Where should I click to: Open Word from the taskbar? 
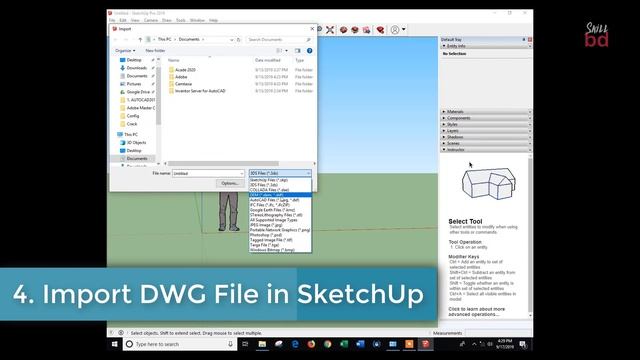[360, 344]
